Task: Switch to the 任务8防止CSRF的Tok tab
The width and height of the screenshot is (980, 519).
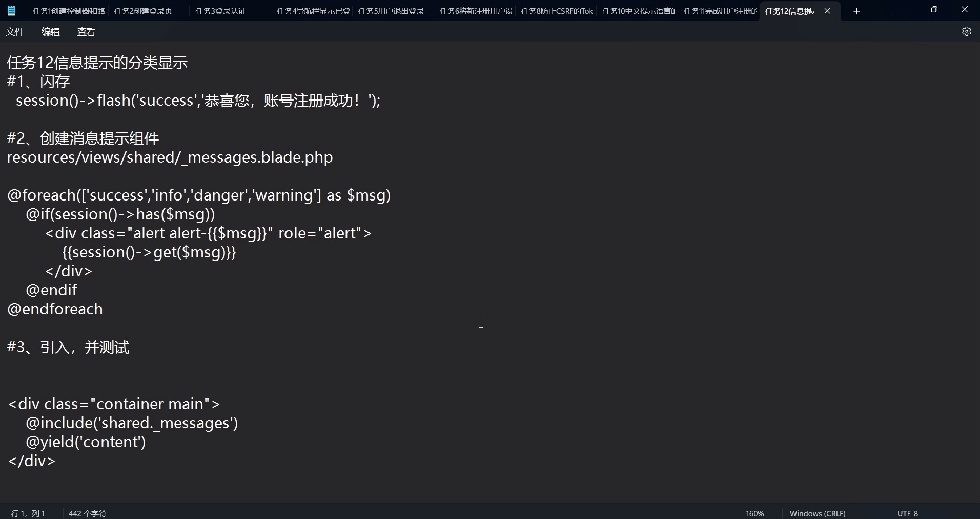Action: point(557,11)
